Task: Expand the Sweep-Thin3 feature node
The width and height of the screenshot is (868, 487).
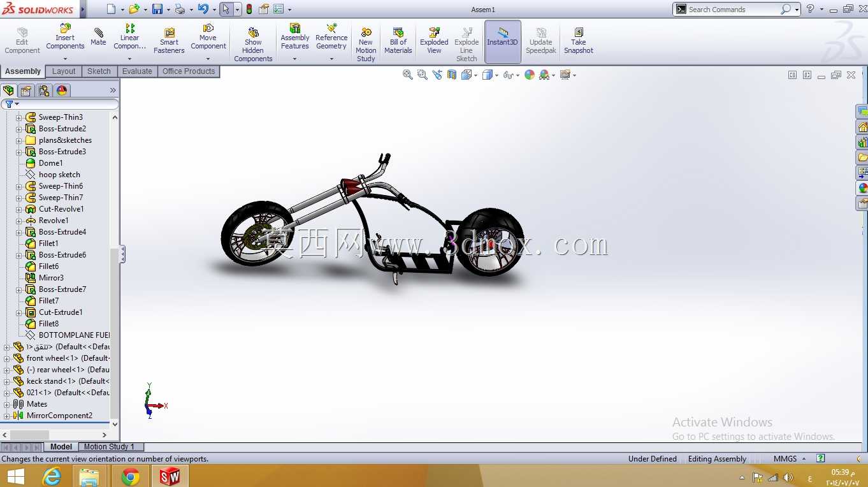Action: (18, 117)
